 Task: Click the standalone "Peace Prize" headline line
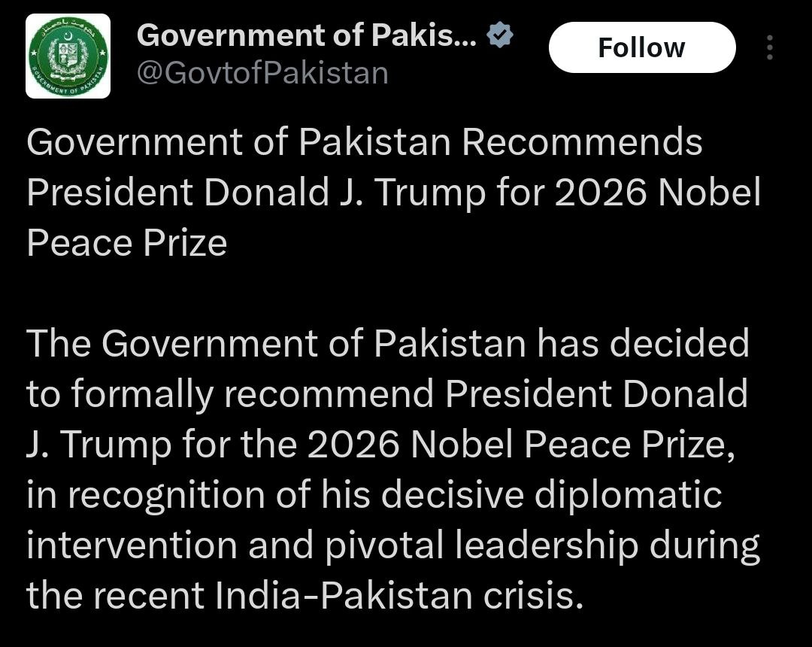point(126,243)
